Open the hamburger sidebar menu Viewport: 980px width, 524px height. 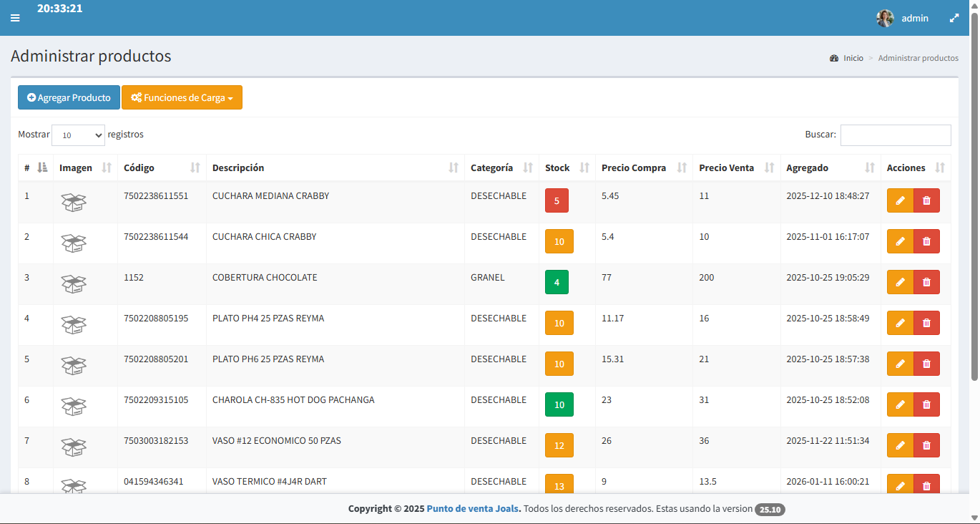pyautogui.click(x=15, y=18)
